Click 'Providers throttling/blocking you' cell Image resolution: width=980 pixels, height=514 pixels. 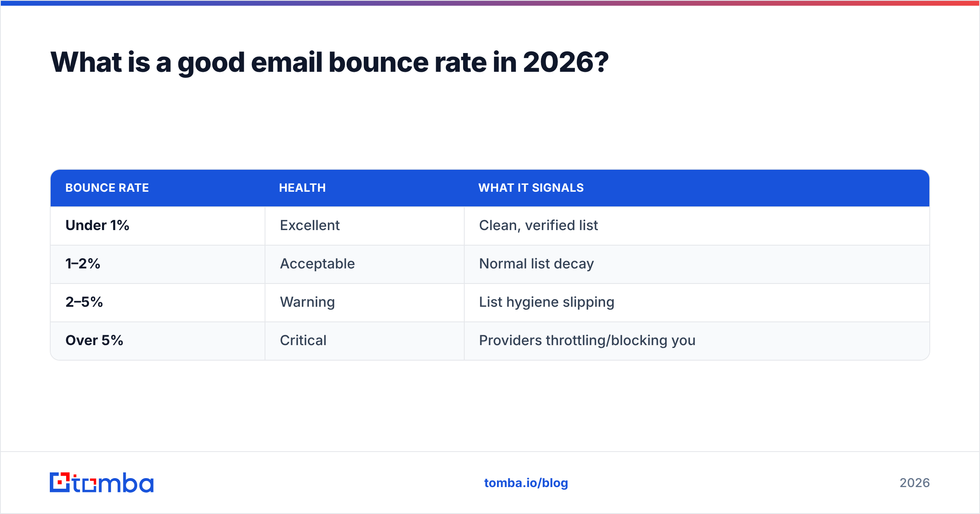[x=697, y=341]
